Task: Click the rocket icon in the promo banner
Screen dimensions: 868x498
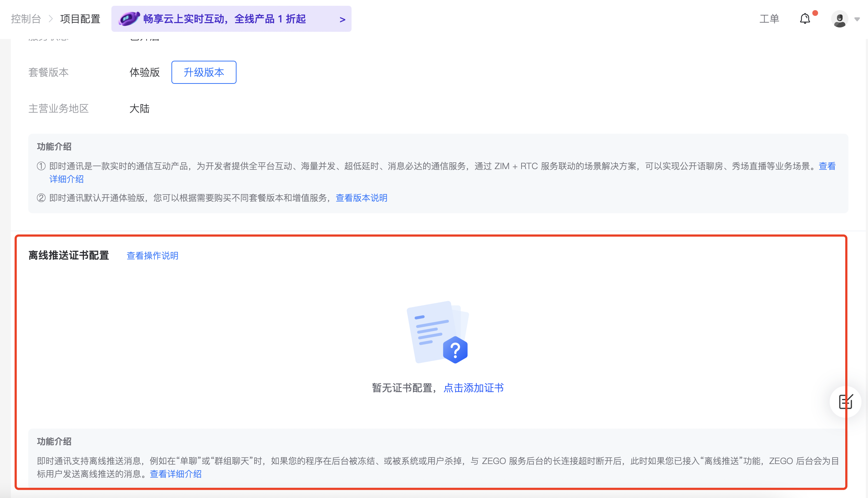Action: point(129,18)
